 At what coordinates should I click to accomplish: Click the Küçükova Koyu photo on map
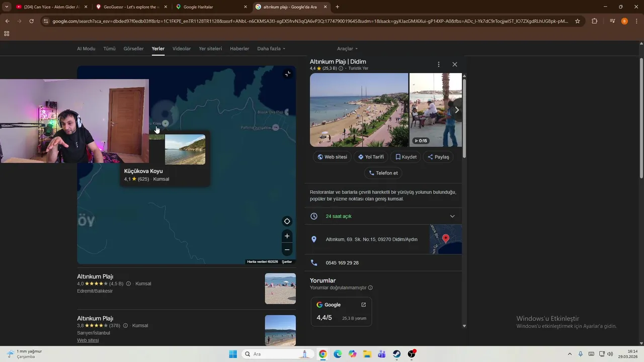click(185, 149)
